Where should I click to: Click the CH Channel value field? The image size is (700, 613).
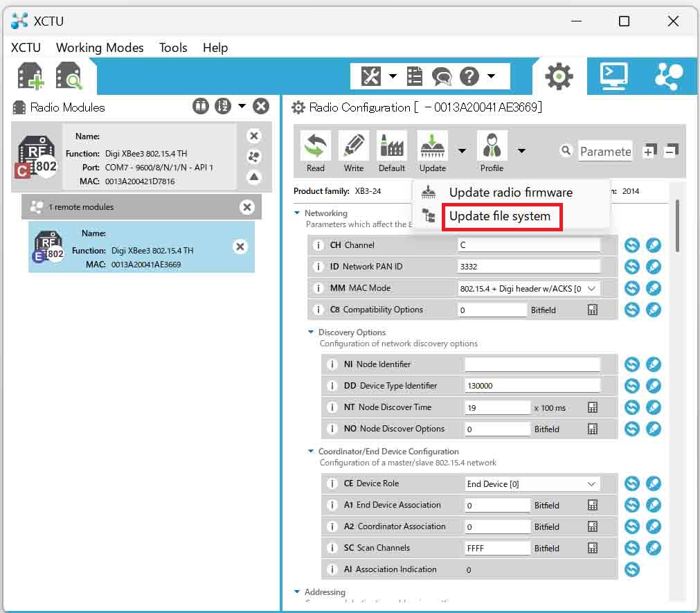point(529,245)
